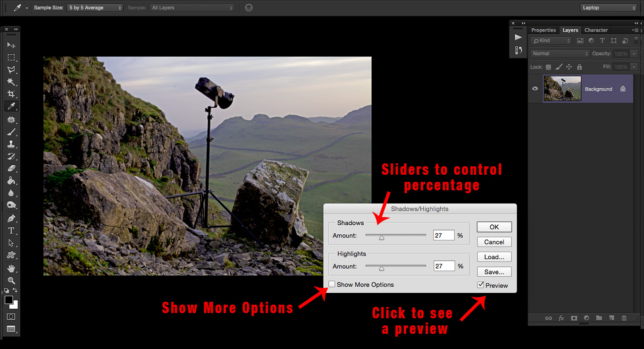
Task: Click the fx layer style icon
Action: [x=561, y=318]
